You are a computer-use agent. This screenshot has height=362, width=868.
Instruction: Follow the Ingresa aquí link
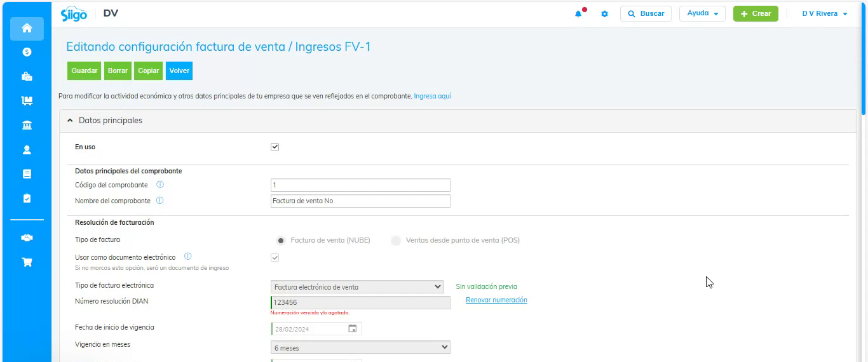(433, 96)
